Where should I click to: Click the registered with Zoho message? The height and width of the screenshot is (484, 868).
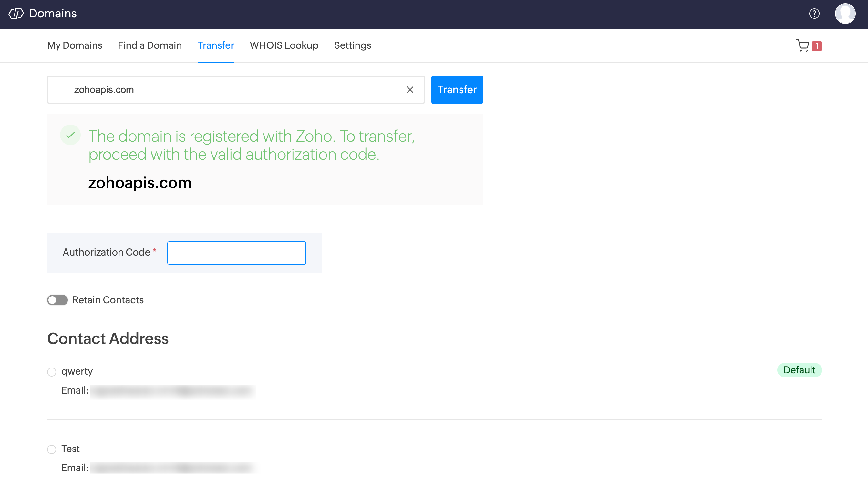[x=251, y=145]
